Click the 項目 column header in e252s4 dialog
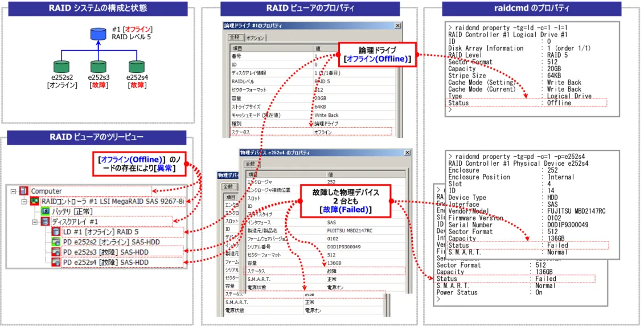The height and width of the screenshot is (327, 644). click(x=286, y=174)
